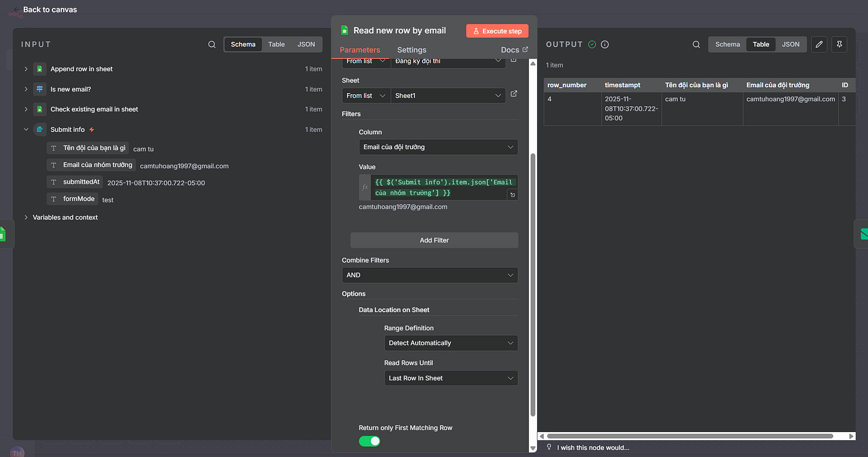Click the Add Filter button
Viewport: 868px width, 457px height.
pyautogui.click(x=434, y=240)
